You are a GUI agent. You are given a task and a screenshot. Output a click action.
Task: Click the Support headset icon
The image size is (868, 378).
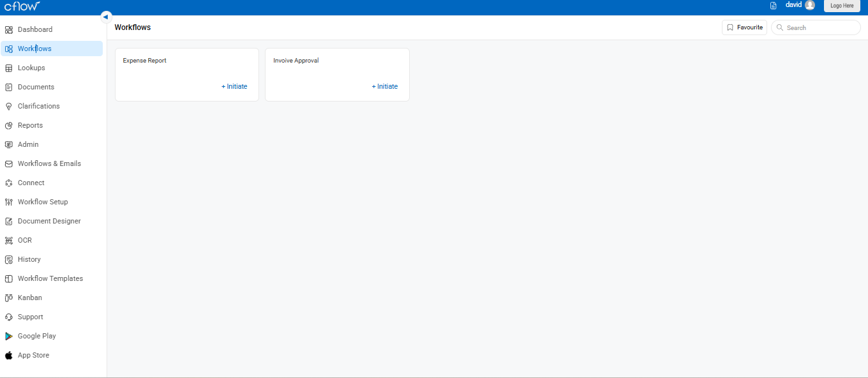tap(9, 317)
